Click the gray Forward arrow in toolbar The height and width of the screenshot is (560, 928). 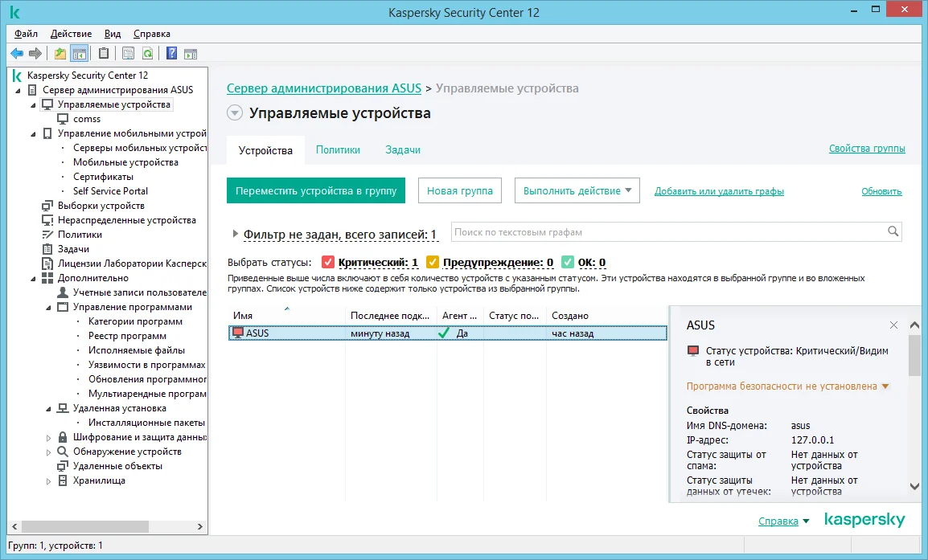pos(35,54)
